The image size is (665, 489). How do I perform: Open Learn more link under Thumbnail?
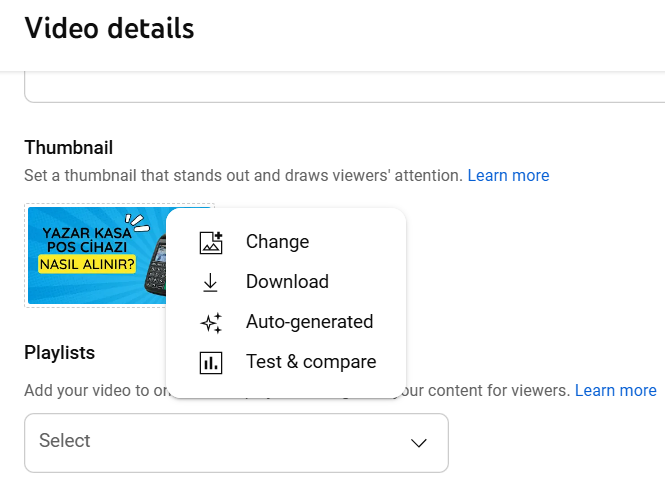coord(508,176)
